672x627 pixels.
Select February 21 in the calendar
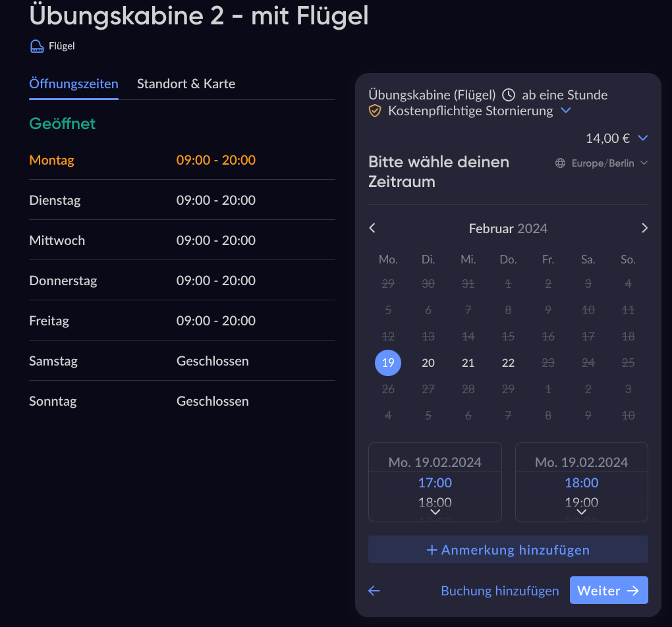click(468, 363)
